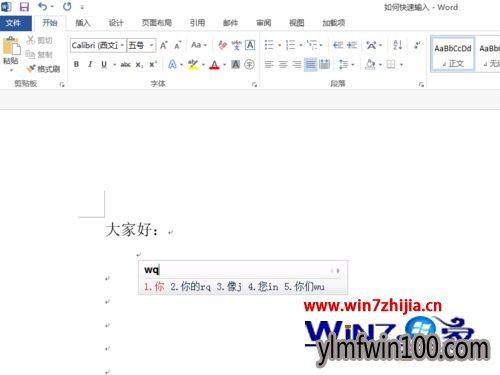500x375 pixels.
Task: Switch to the 视图 ribbon tab
Action: pos(296,23)
